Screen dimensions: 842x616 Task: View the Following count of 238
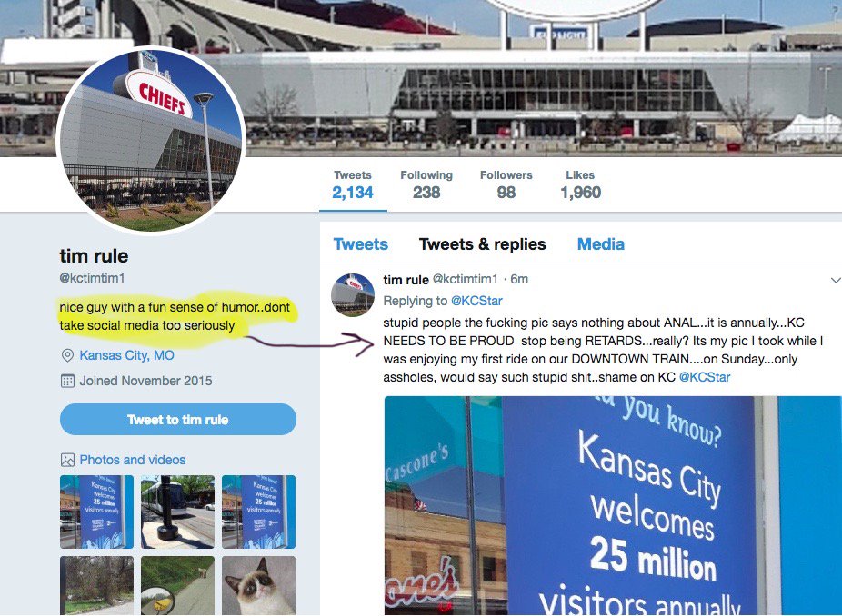(426, 185)
